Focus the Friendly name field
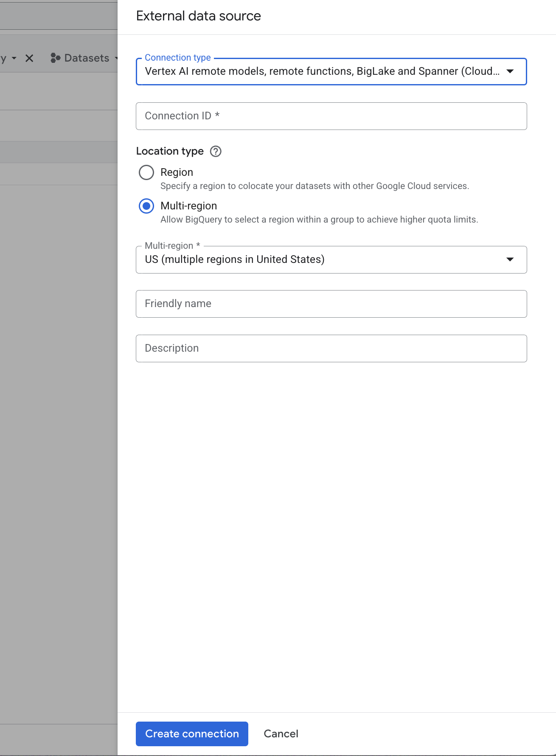The height and width of the screenshot is (756, 556). click(331, 304)
